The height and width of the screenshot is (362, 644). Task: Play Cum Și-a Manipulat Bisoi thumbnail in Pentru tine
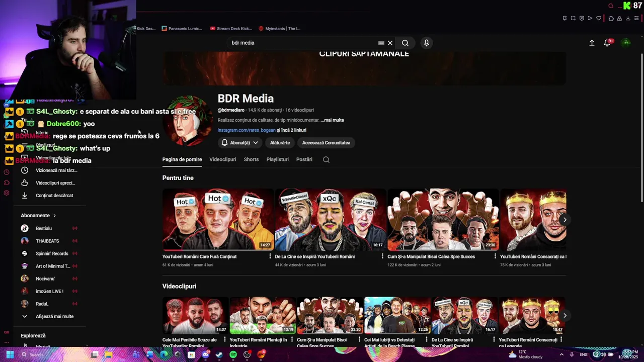(x=443, y=220)
